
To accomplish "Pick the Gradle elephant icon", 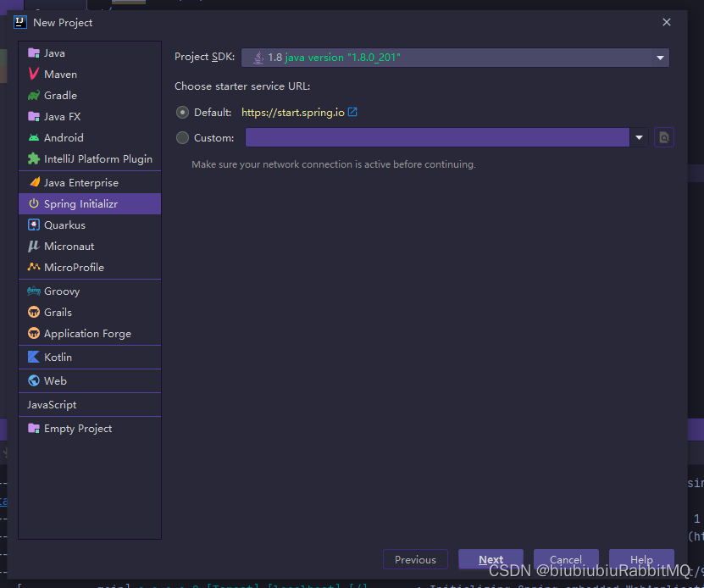I will pos(34,95).
